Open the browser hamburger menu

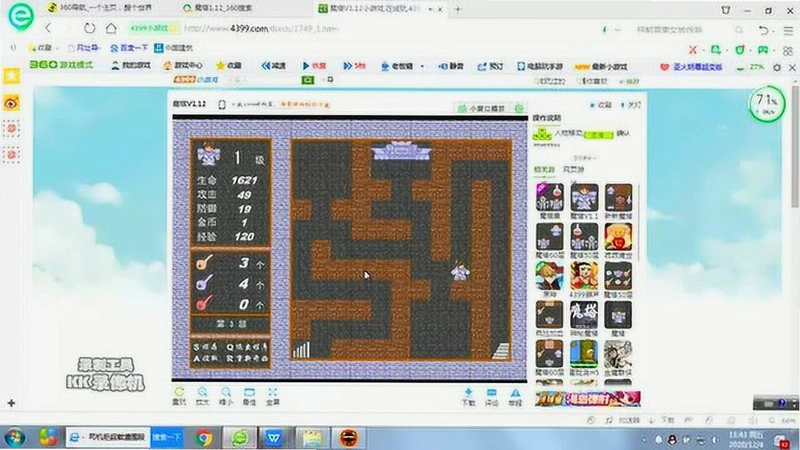788,31
